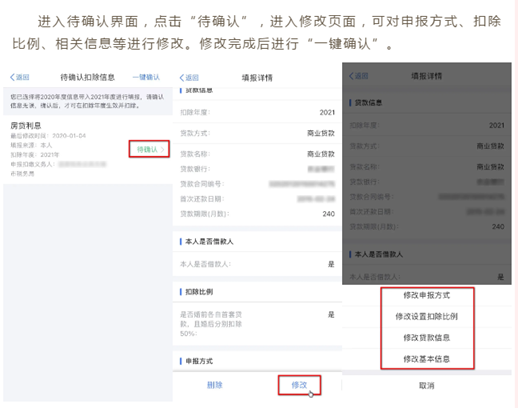
Task: Click the chevron next to 待确认
Action: point(163,150)
